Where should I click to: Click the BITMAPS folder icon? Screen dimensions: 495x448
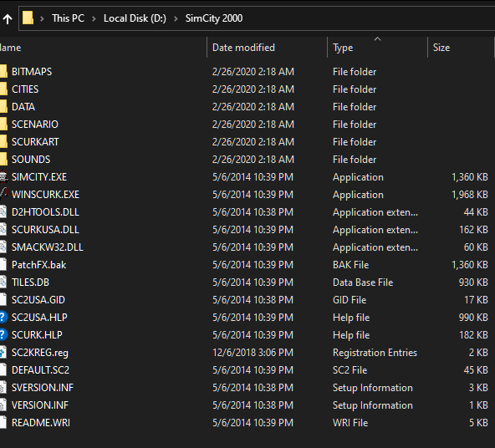[3, 72]
